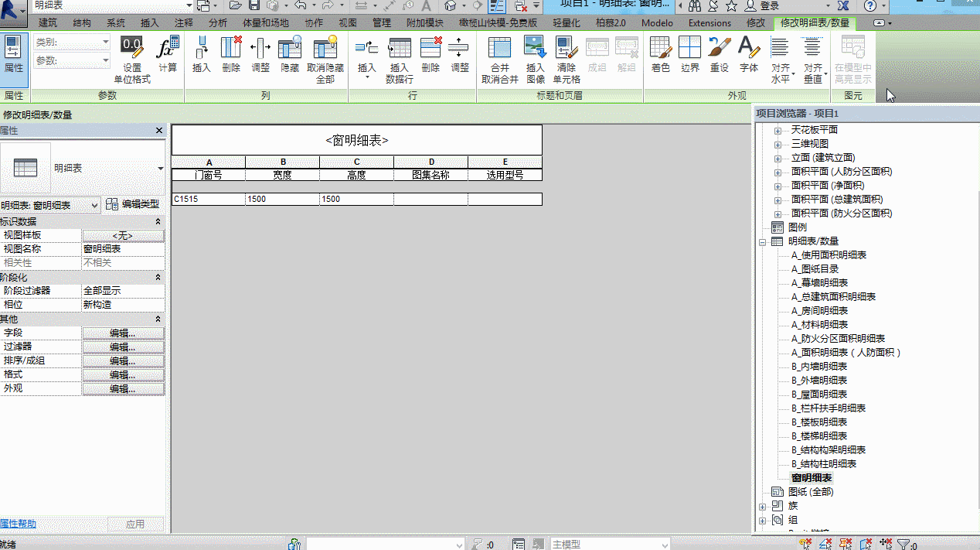Open the 结构 ribbon tab
Screen dimensions: 980x550
(x=81, y=23)
